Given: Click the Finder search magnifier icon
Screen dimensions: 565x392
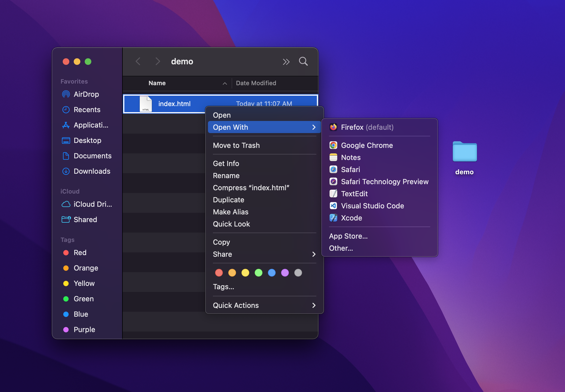Looking at the screenshot, I should [303, 61].
